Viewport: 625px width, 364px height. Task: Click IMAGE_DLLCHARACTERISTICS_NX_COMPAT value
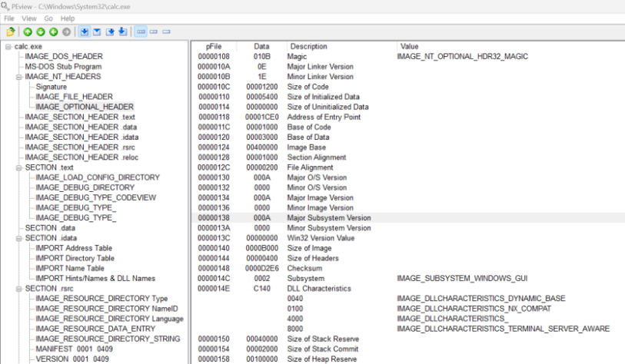pos(474,309)
